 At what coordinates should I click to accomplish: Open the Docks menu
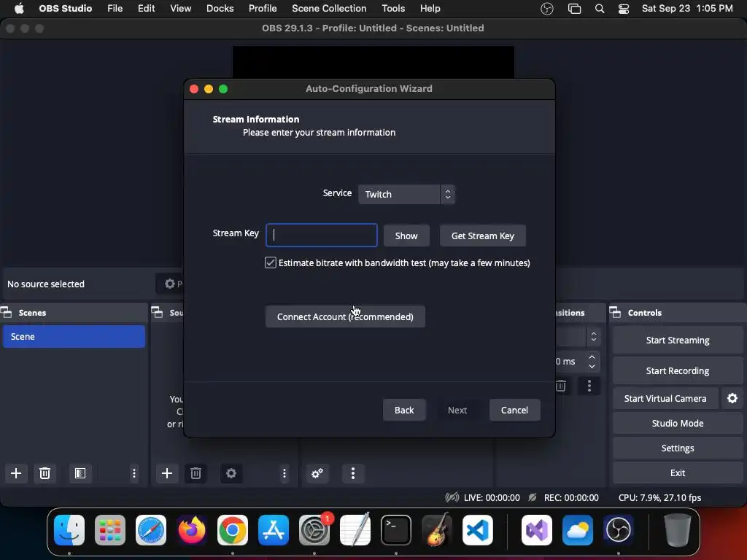tap(220, 9)
